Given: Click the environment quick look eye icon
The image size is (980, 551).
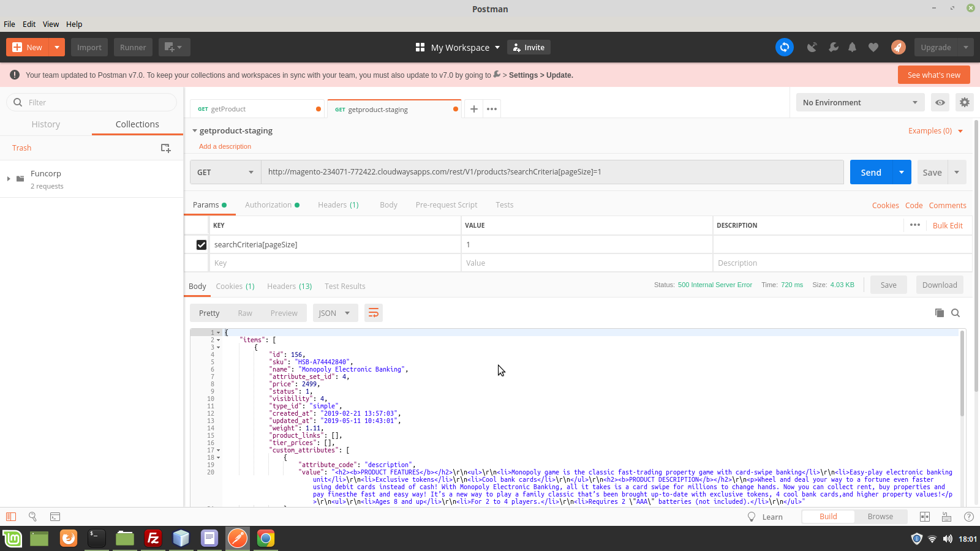Looking at the screenshot, I should pyautogui.click(x=940, y=102).
